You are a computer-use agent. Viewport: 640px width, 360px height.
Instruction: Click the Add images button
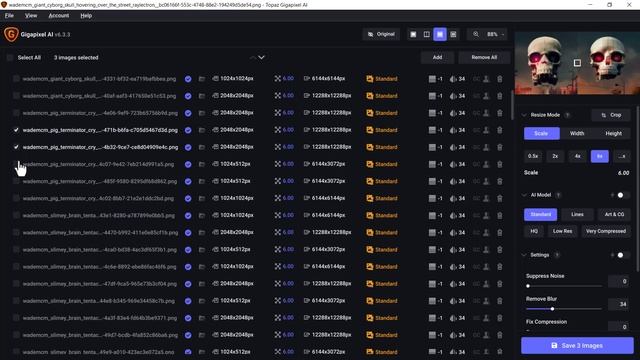coord(437,58)
